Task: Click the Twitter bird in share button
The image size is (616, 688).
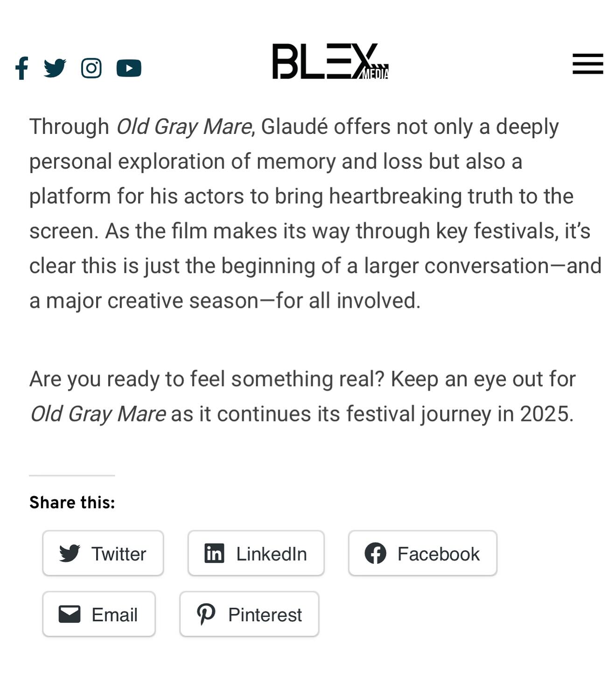Action: pyautogui.click(x=70, y=554)
